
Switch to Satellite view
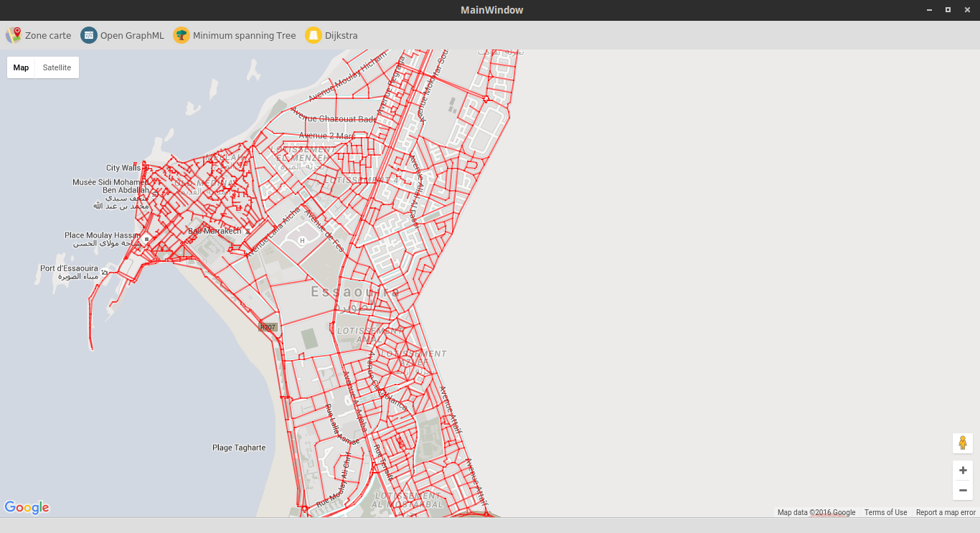point(57,67)
